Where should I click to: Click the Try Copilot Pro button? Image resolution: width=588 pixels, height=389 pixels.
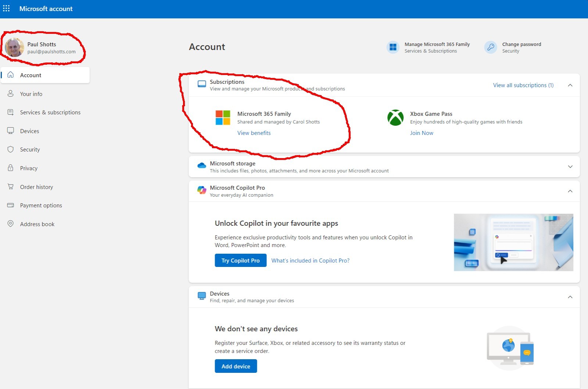point(241,260)
